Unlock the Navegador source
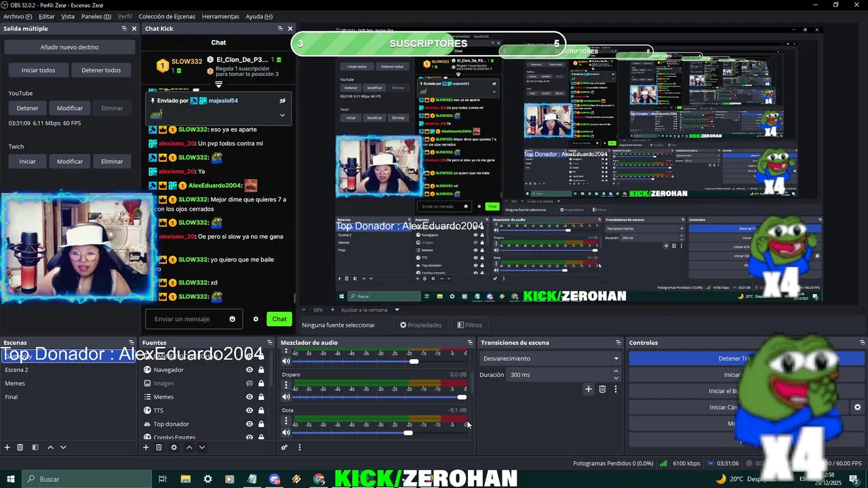 [x=261, y=370]
